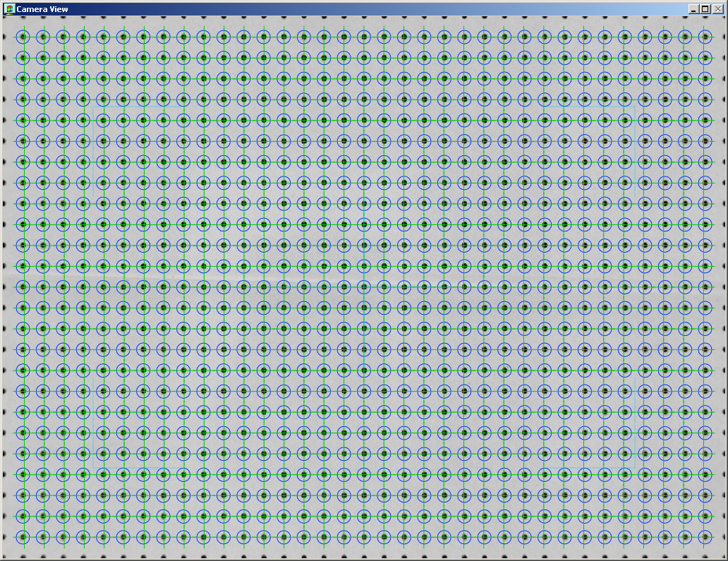Select the bottom-left blue-circled calibration dot
The image size is (728, 561).
click(23, 537)
